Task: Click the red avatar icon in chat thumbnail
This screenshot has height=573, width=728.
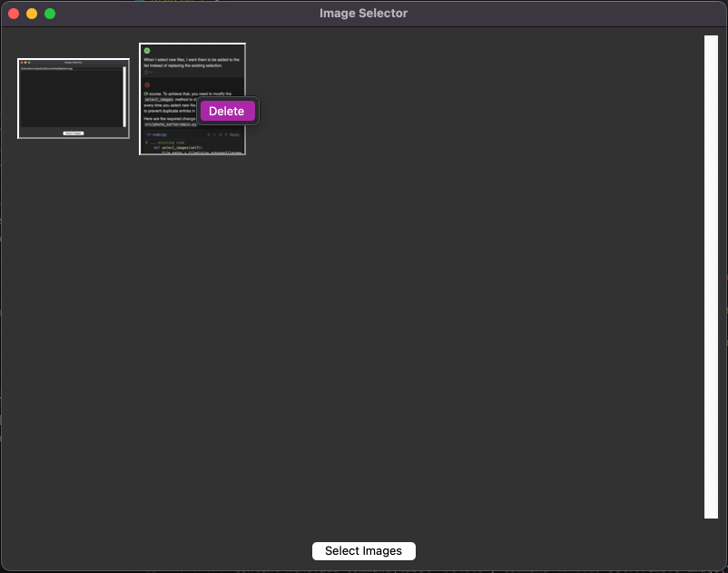Action: [147, 84]
